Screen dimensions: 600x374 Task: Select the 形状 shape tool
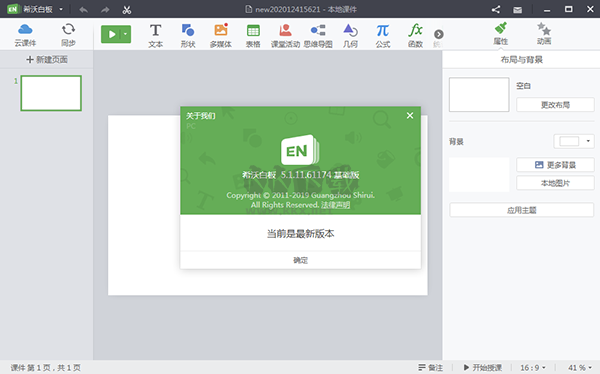(188, 36)
